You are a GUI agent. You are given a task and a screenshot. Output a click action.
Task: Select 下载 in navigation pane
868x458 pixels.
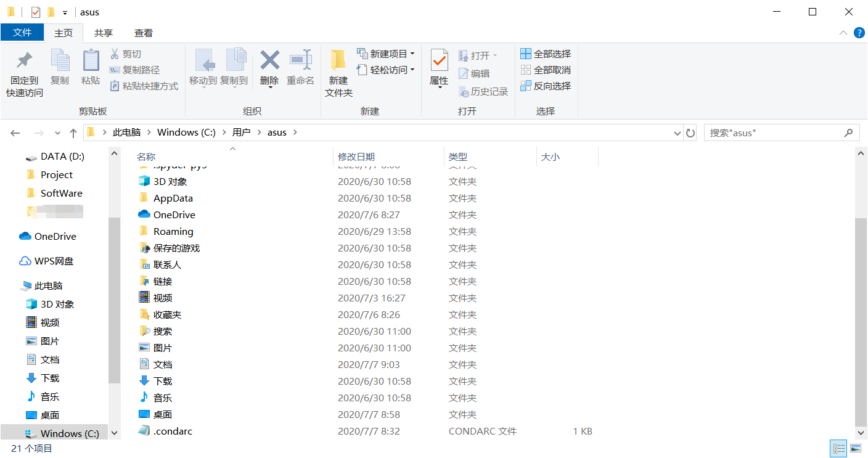point(43,378)
